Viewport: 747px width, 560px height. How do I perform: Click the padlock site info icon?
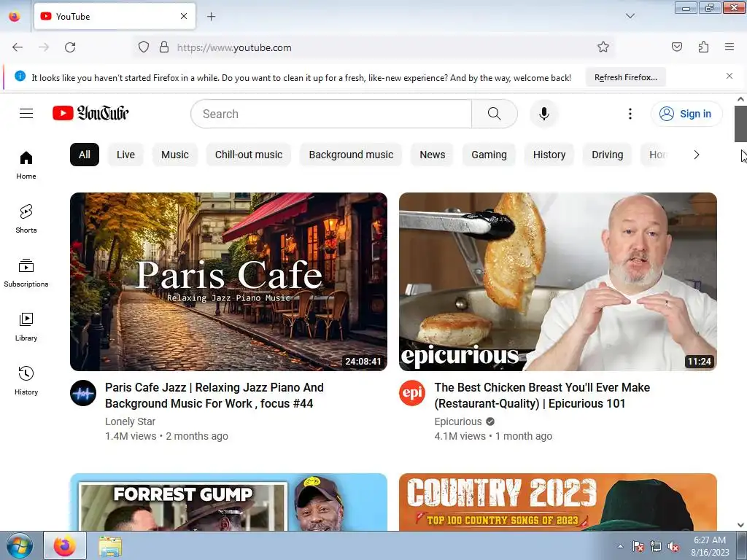coord(164,47)
